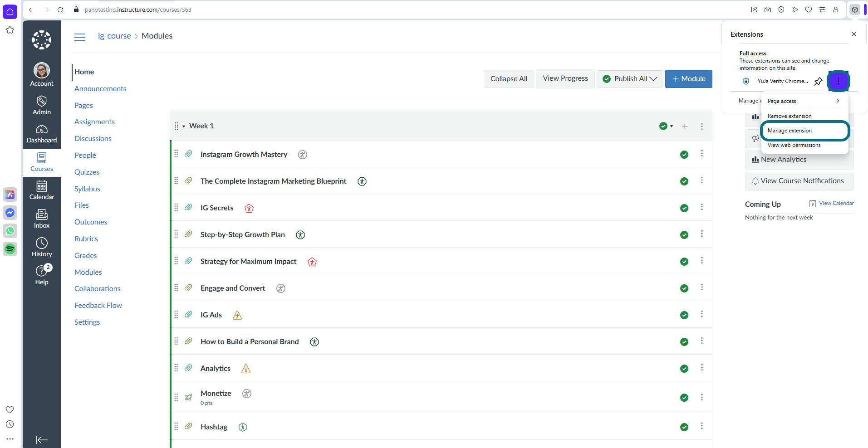Click the lg-course breadcrumb link

point(114,35)
